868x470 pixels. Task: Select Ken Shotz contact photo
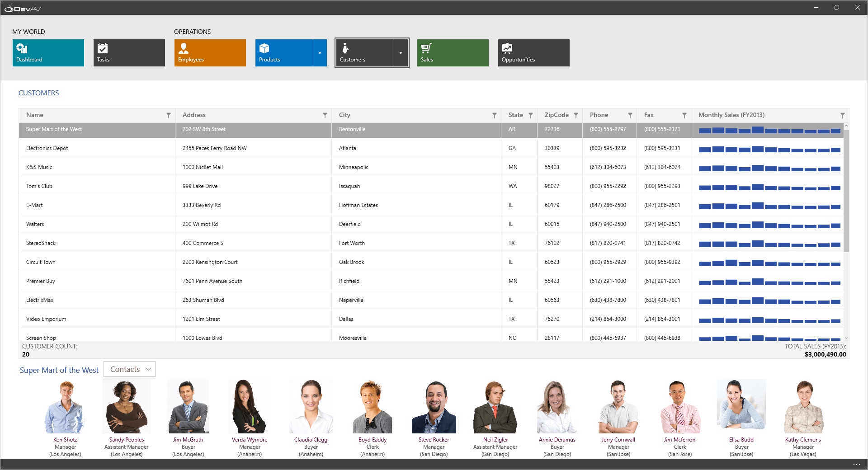(65, 407)
